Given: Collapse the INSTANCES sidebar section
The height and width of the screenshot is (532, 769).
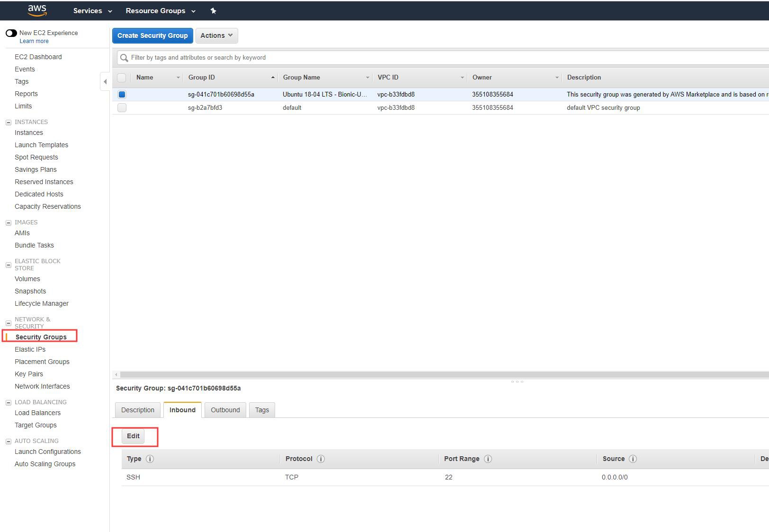Looking at the screenshot, I should [x=8, y=122].
